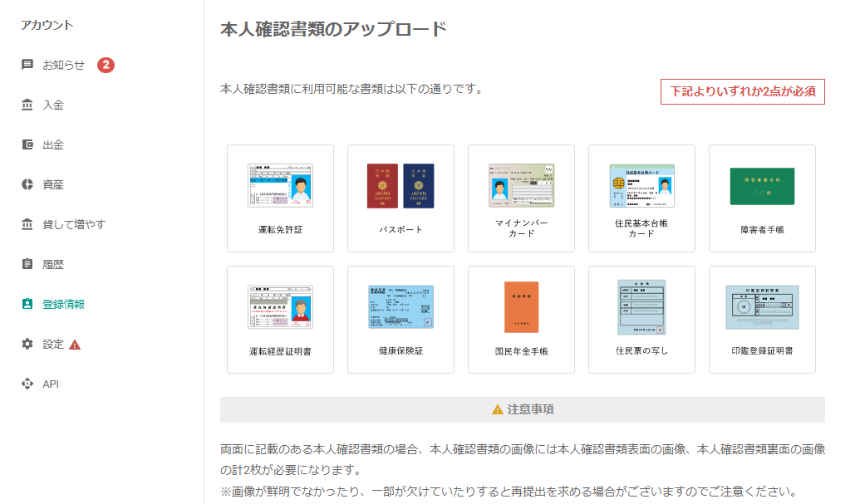Click the 出金 wallet icon
Screen dimensions: 855x504
pos(27,144)
